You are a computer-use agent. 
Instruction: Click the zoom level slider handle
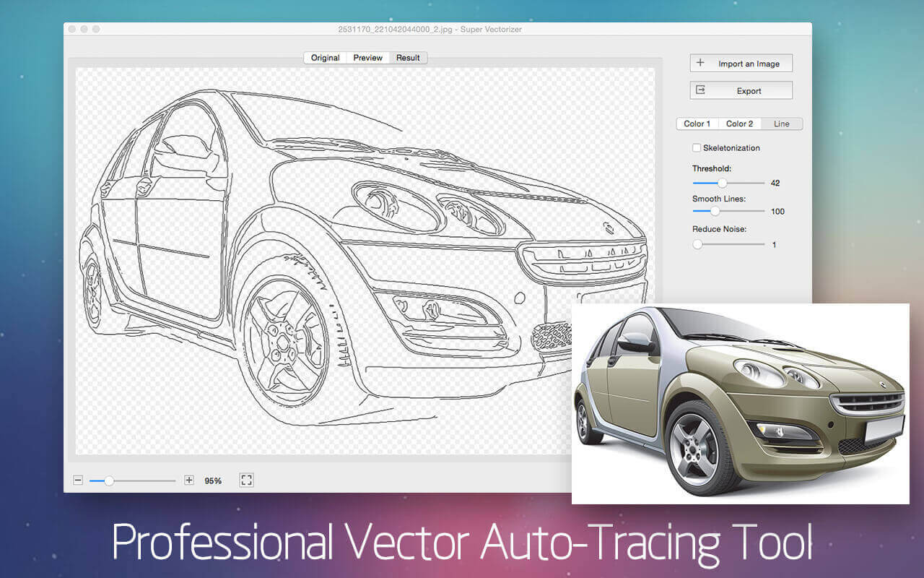109,480
